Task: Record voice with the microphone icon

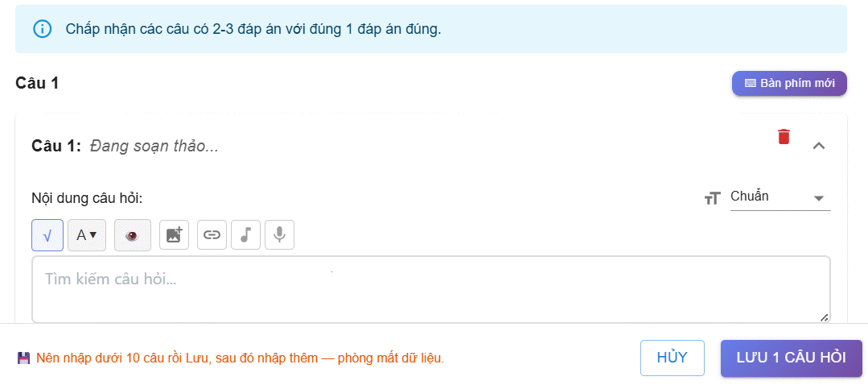Action: [x=280, y=235]
